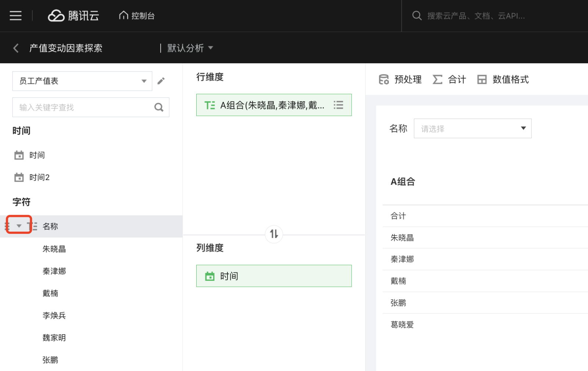Open 数值格式 number format settings
588x371 pixels.
(x=503, y=79)
